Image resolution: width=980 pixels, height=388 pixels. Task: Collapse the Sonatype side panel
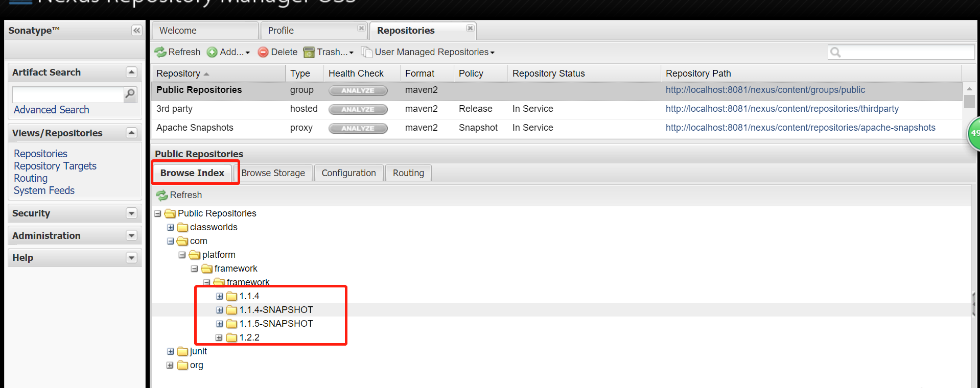(136, 31)
